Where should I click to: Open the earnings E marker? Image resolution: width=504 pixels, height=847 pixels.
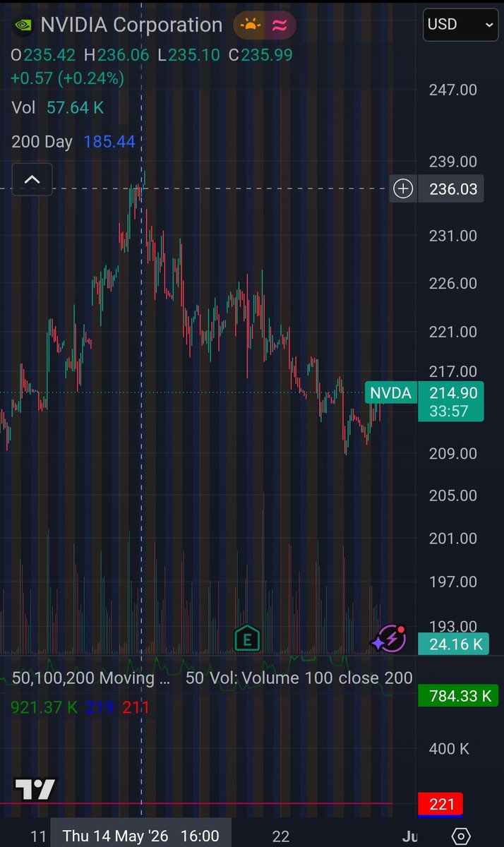click(247, 638)
